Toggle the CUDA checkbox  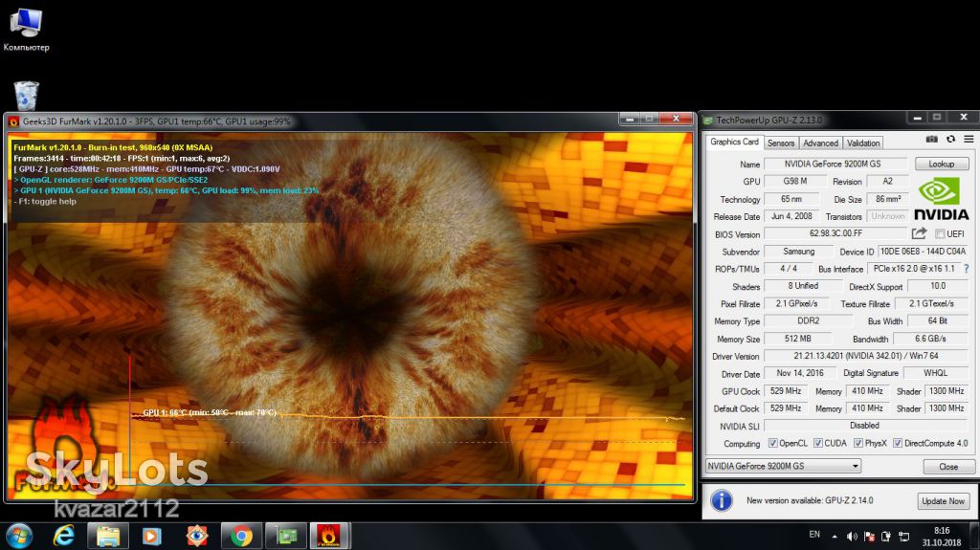coord(818,443)
